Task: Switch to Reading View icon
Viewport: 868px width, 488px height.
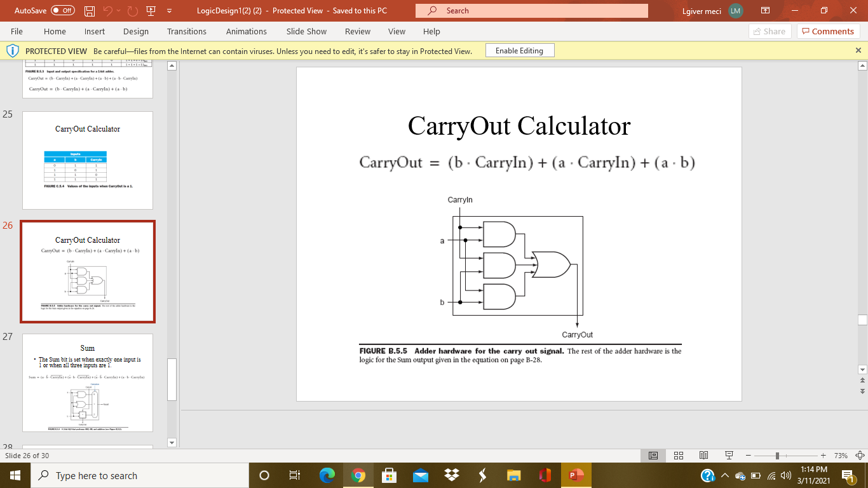Action: coord(703,456)
